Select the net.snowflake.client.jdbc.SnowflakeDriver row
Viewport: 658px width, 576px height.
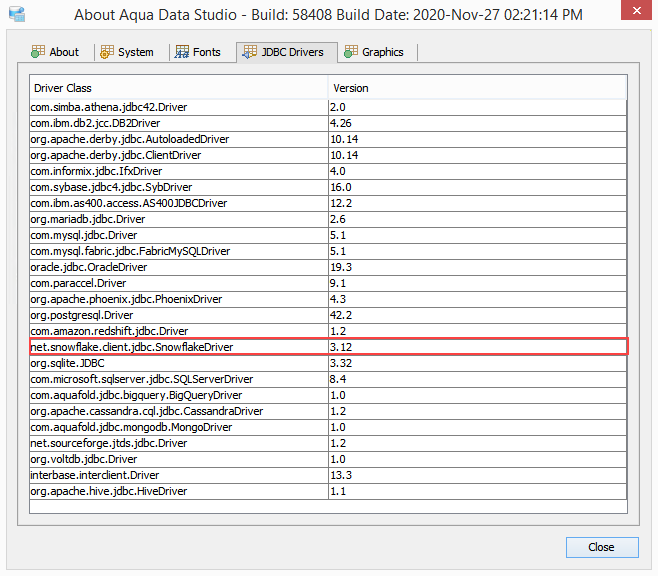(329, 347)
